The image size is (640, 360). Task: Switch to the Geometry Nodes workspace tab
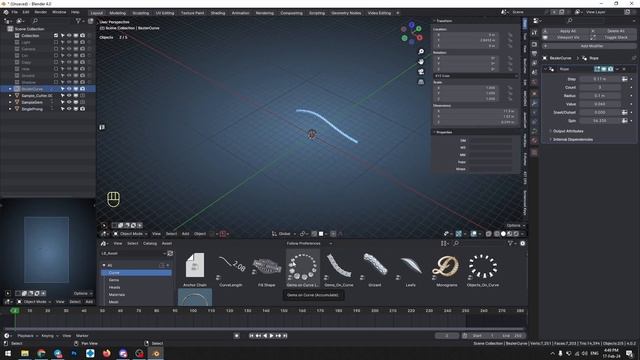pyautogui.click(x=346, y=13)
